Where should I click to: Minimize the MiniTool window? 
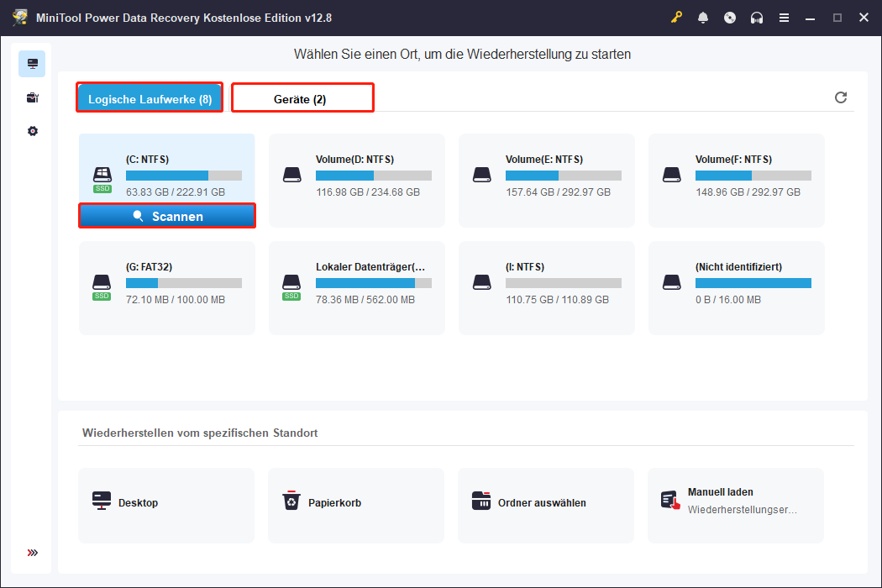pyautogui.click(x=810, y=18)
